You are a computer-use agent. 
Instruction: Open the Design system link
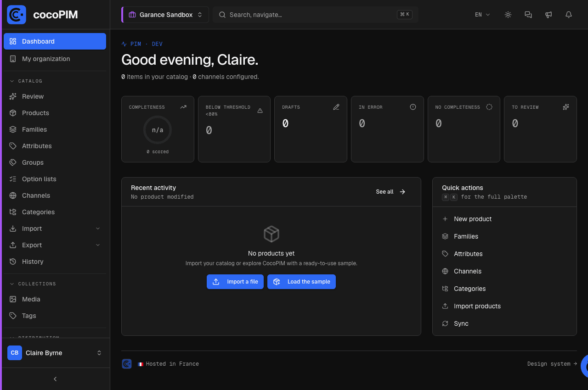click(552, 364)
